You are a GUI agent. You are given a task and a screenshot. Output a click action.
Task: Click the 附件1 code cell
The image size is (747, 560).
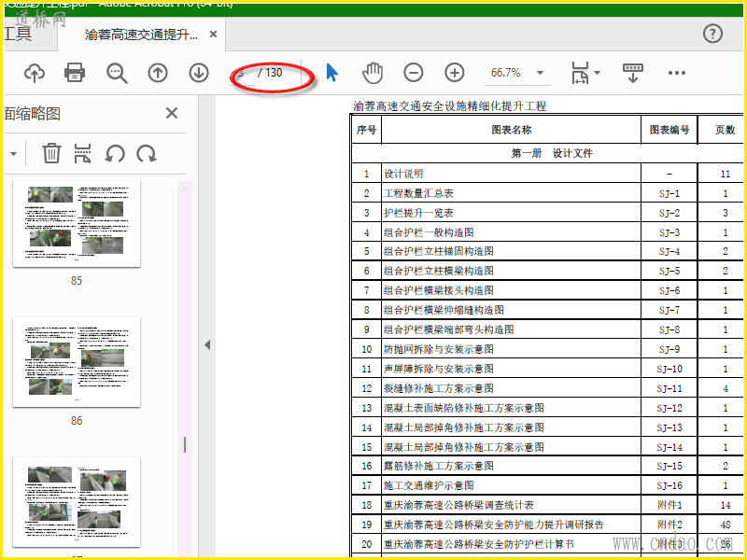click(x=669, y=505)
